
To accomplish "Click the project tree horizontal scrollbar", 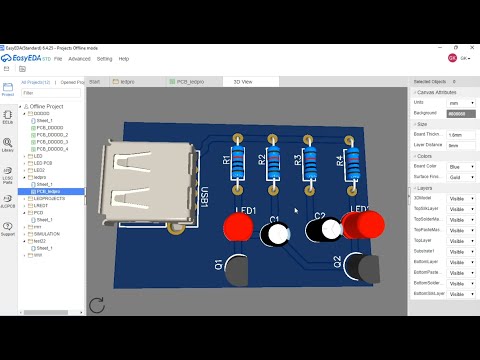I will (46, 312).
